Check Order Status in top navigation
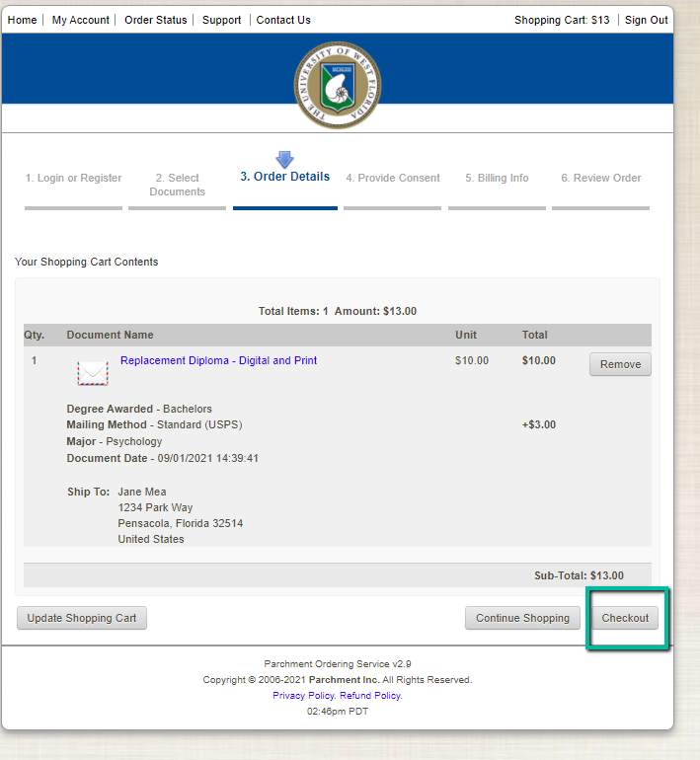 (156, 20)
